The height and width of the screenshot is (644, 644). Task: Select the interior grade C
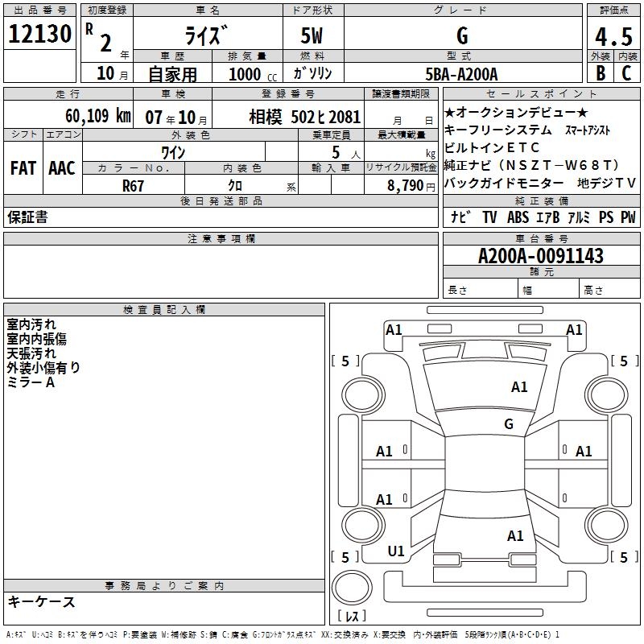coord(626,73)
